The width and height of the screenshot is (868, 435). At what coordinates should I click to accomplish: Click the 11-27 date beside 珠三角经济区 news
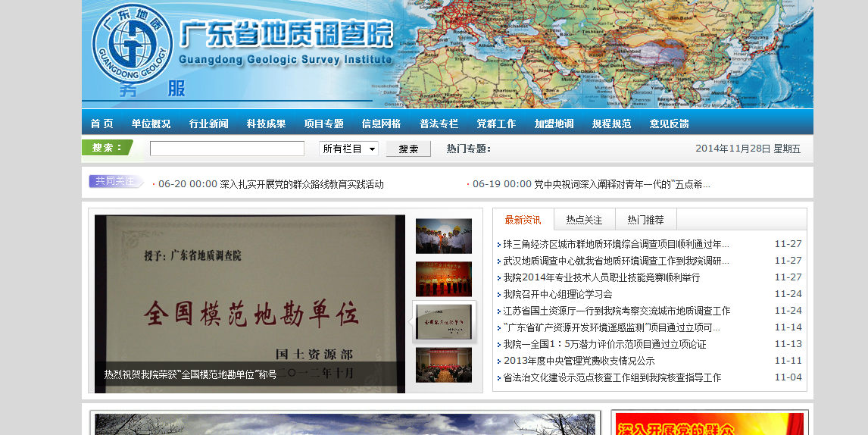[x=788, y=244]
